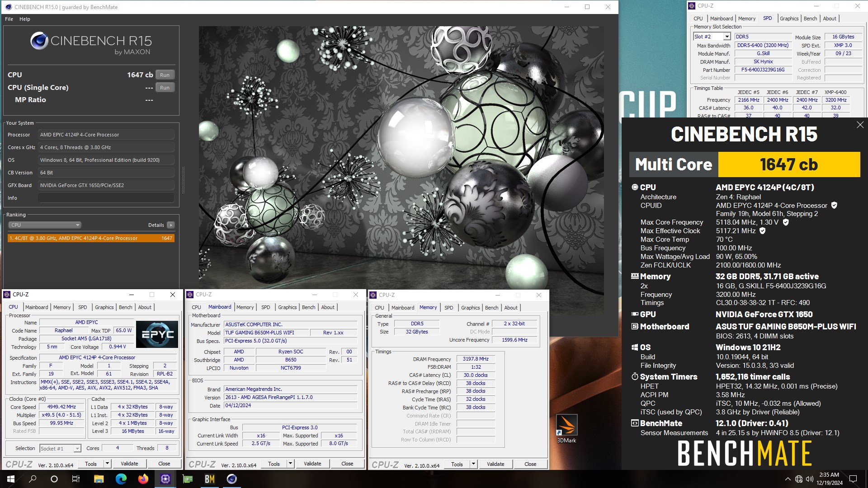The width and height of the screenshot is (868, 488).
Task: Click part number F5-6400J3239G16G field
Action: click(x=763, y=70)
